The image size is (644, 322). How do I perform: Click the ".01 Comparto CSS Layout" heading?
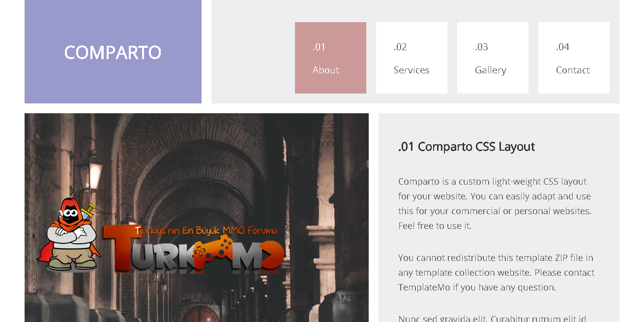pos(467,147)
